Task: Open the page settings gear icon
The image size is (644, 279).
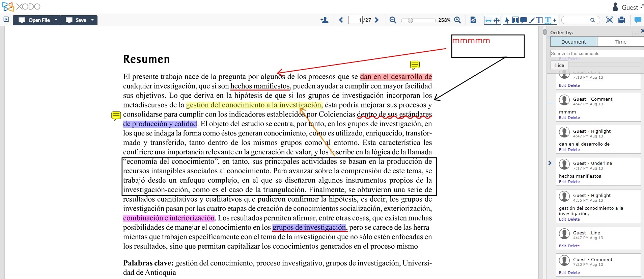Action: 473,20
